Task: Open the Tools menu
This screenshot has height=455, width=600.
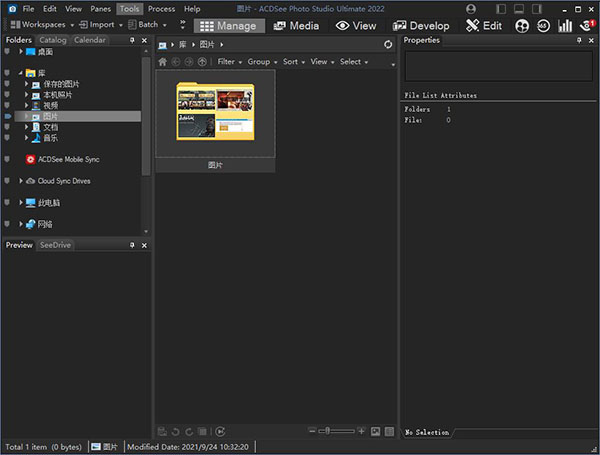Action: point(129,8)
